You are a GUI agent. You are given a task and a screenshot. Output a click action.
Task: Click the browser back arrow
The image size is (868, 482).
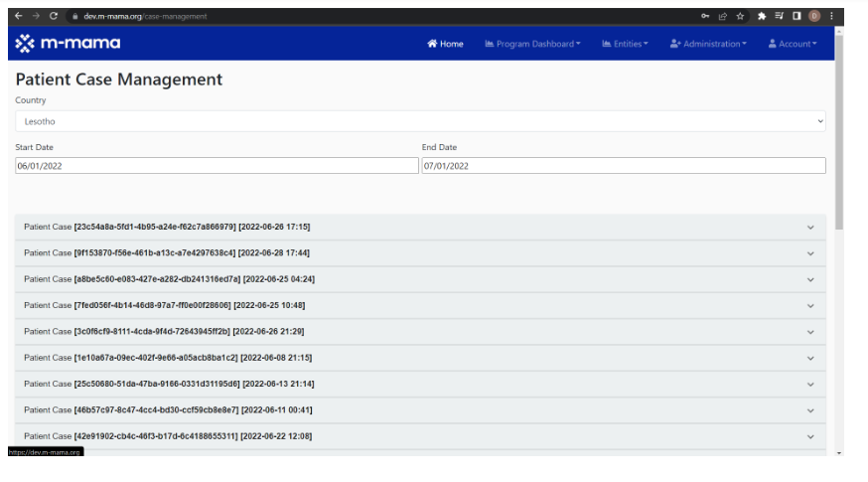pos(18,16)
